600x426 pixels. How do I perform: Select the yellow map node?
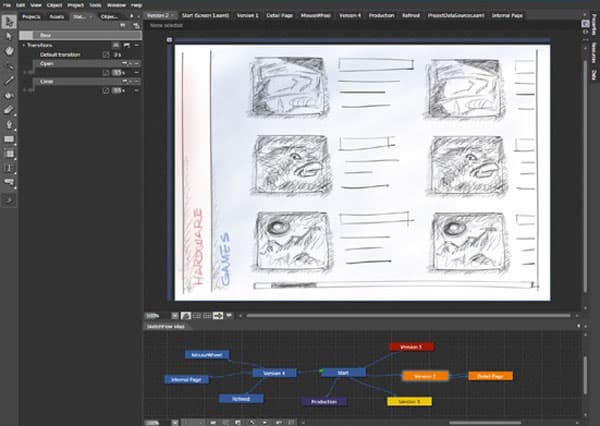point(409,401)
